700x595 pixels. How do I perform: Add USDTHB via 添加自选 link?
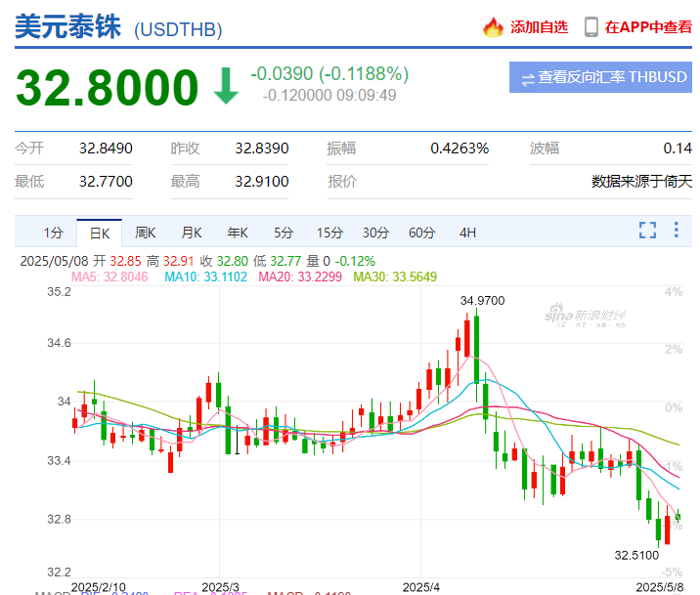click(539, 27)
